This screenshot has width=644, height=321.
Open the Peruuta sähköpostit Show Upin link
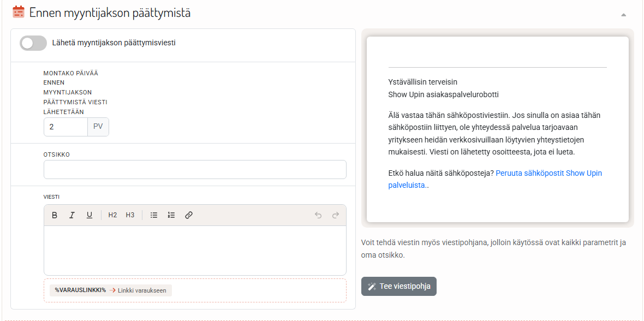coord(495,179)
